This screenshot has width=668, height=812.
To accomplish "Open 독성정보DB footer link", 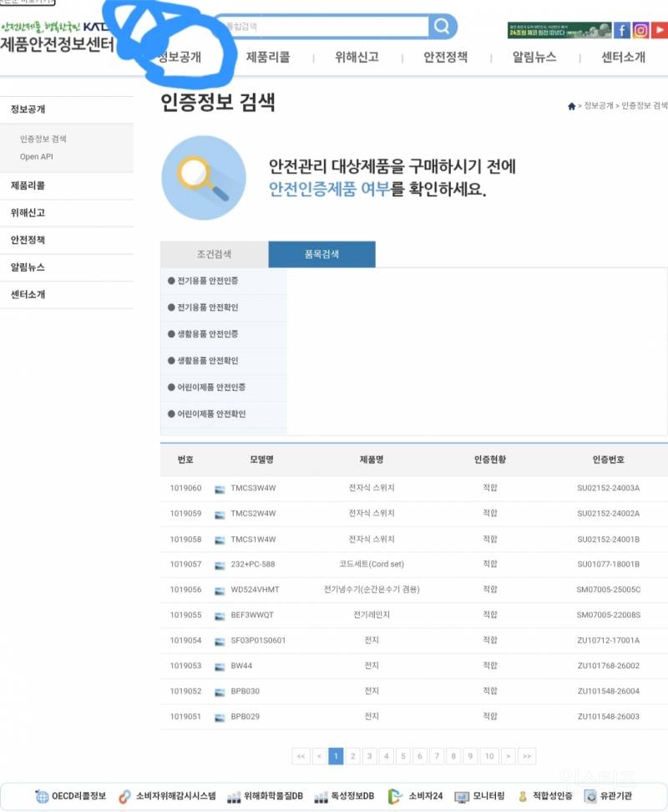I will (x=344, y=796).
